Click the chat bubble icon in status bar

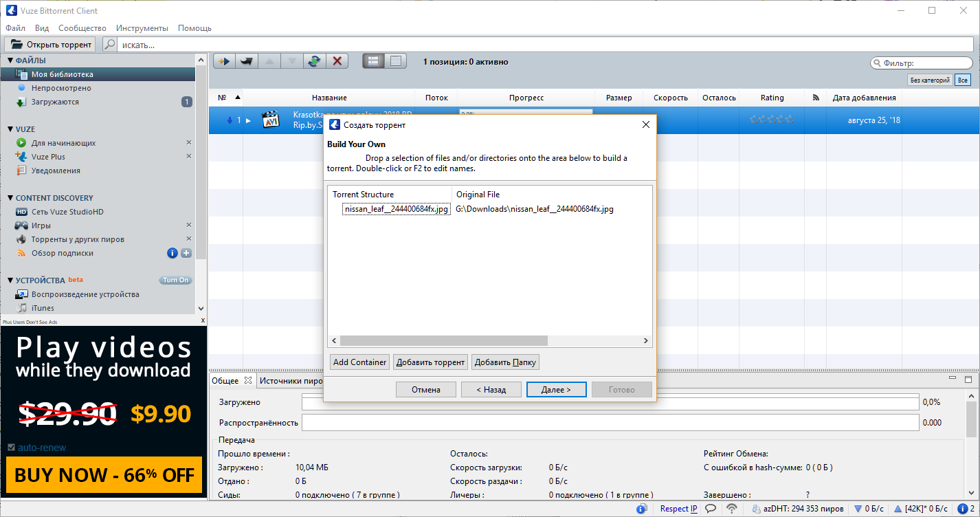(711, 509)
